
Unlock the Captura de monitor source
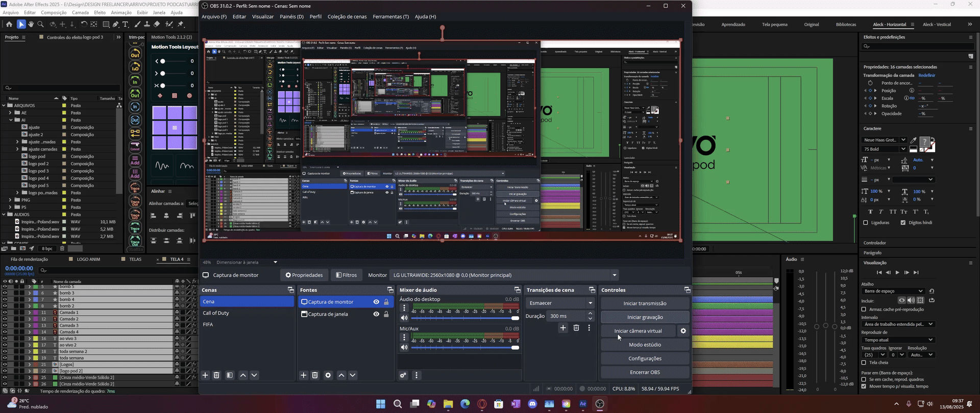point(386,302)
